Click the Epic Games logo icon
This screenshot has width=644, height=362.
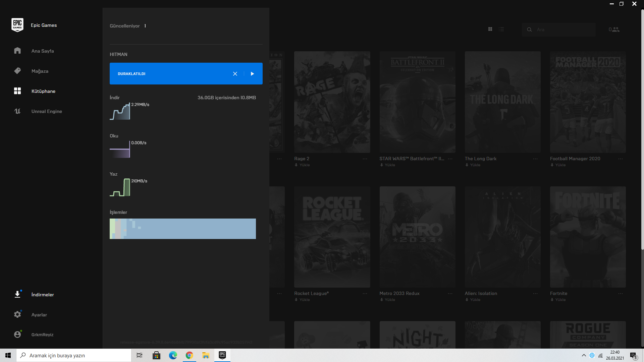tap(17, 25)
